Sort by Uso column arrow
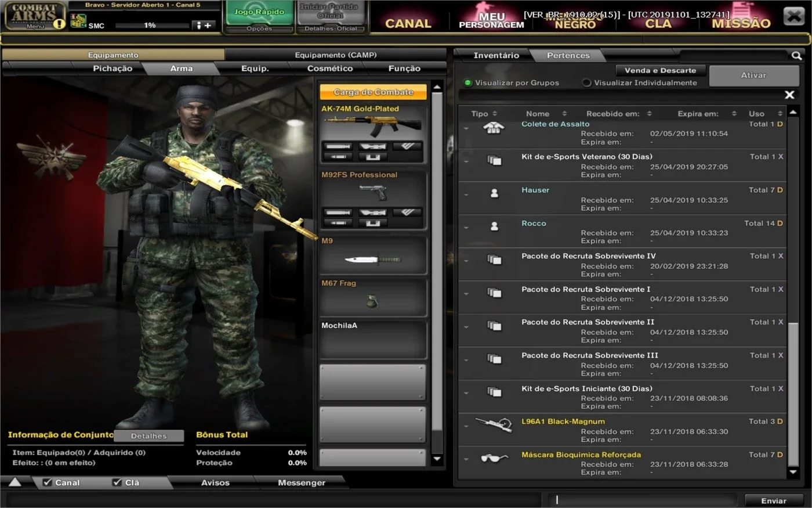The height and width of the screenshot is (508, 812). pyautogui.click(x=780, y=114)
